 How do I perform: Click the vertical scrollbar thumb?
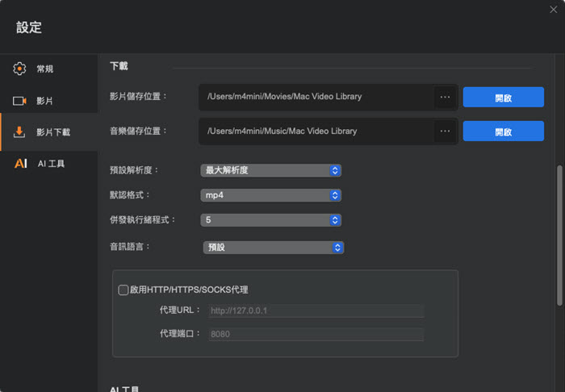559,236
